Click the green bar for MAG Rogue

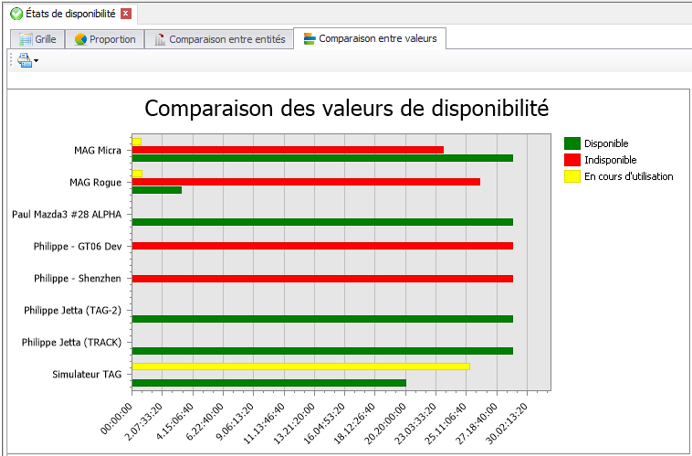click(x=156, y=190)
